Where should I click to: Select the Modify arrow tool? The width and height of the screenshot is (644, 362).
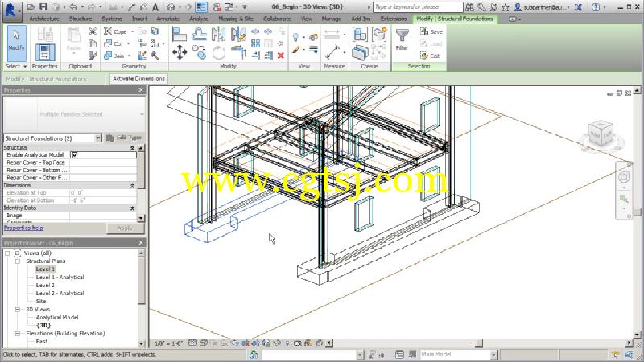(x=16, y=43)
